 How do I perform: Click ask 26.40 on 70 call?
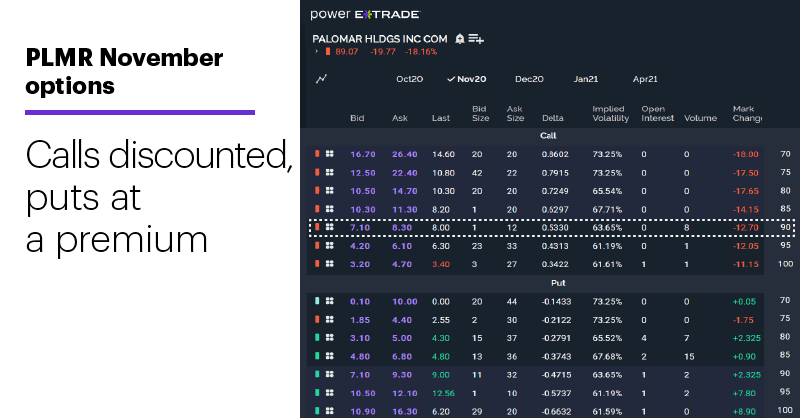pyautogui.click(x=405, y=154)
